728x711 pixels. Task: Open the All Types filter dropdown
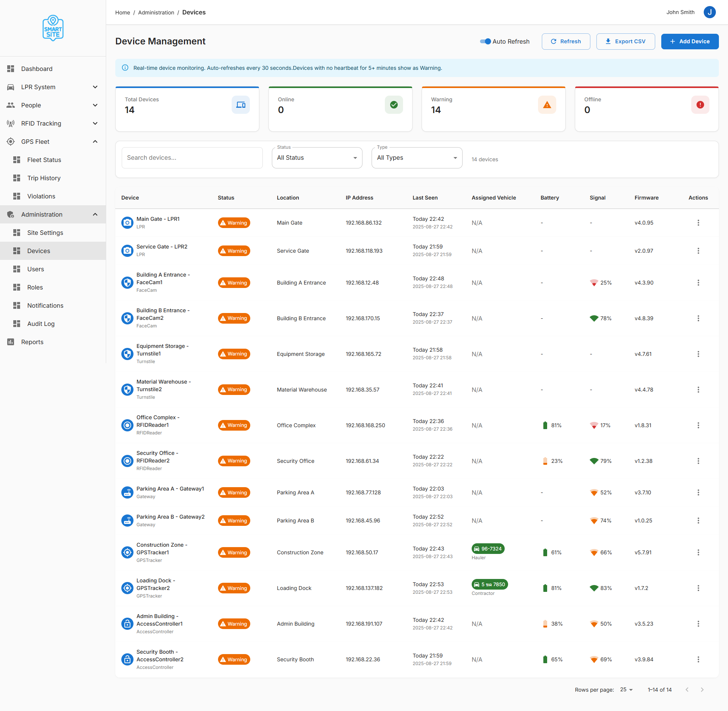(417, 158)
